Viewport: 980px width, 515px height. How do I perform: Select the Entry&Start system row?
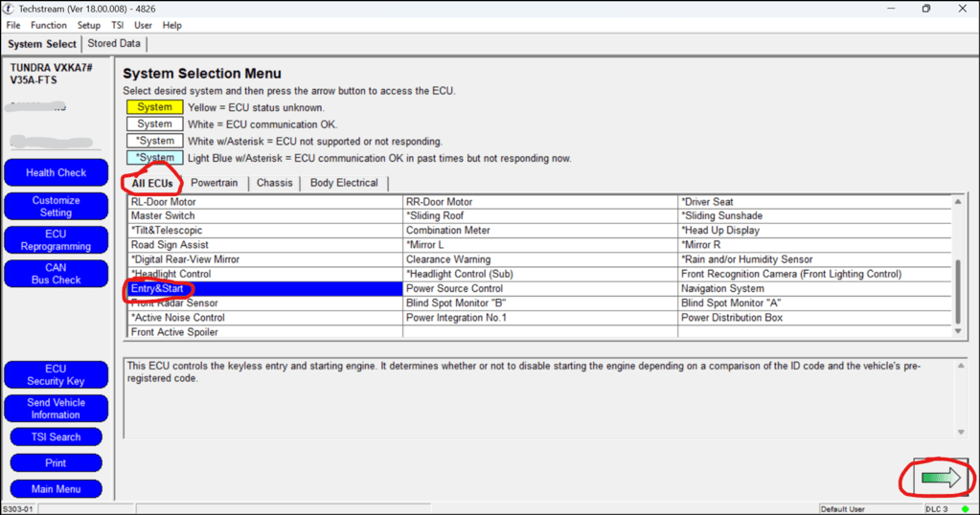pos(265,288)
